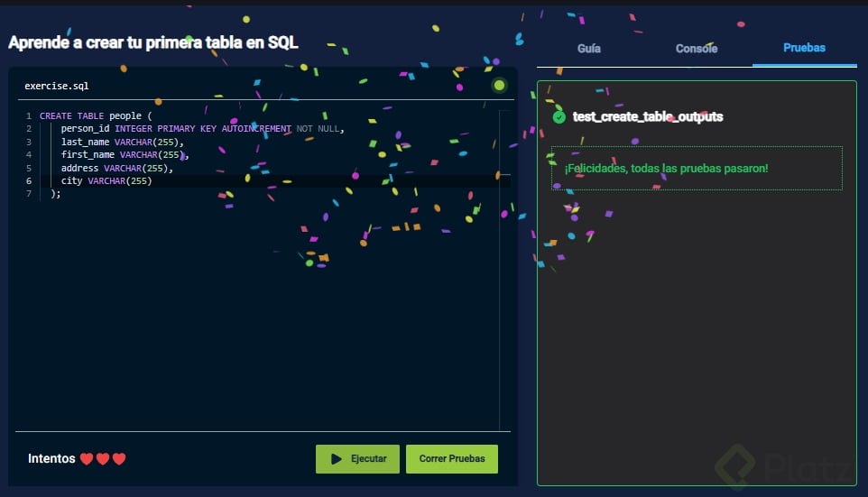
Task: Click the first heart in Intentos
Action: [x=87, y=459]
